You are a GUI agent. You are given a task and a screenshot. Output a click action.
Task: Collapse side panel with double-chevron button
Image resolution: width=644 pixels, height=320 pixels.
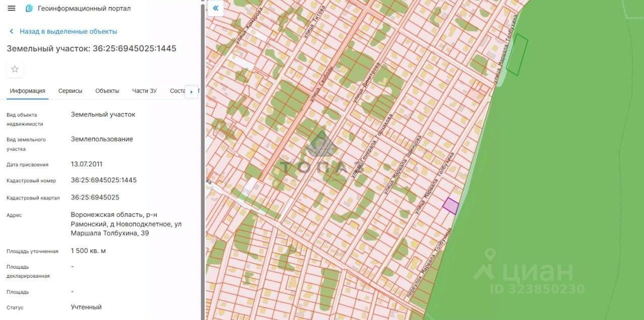[215, 8]
